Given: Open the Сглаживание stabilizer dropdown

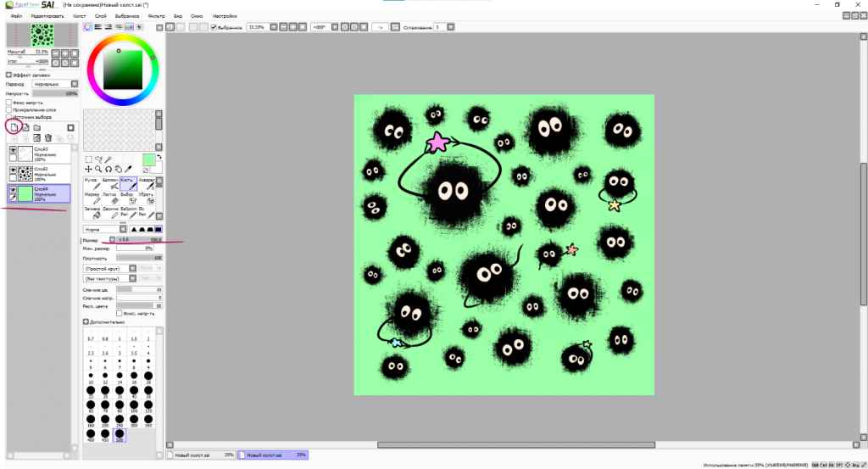Looking at the screenshot, I should (x=451, y=27).
